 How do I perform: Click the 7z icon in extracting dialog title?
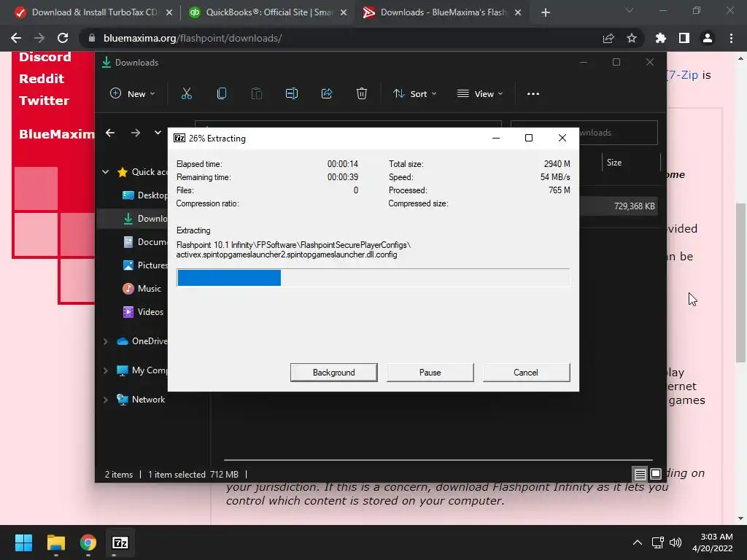pos(179,138)
